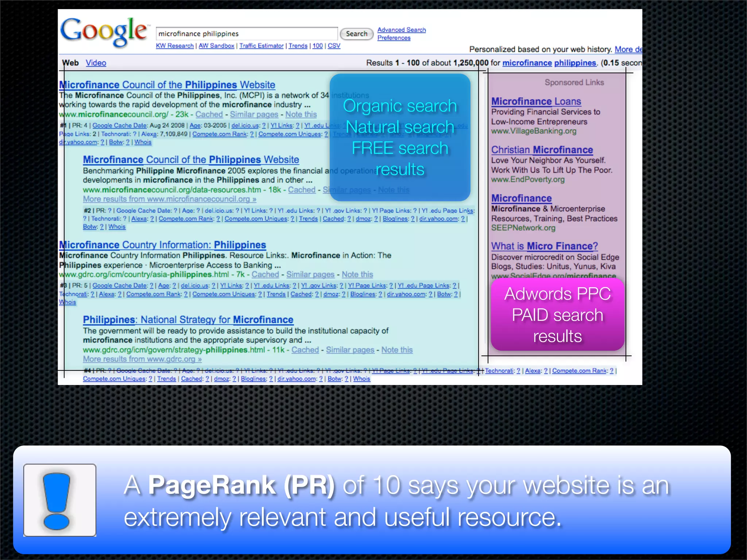Open Traffic Estimator link

pos(262,46)
